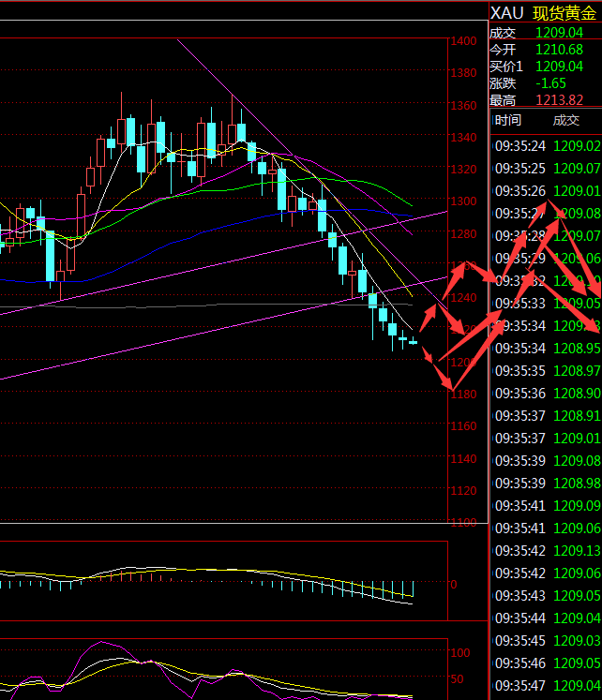Click the tall green bar in MACD histogram
This screenshot has width=602, height=700.
413,588
